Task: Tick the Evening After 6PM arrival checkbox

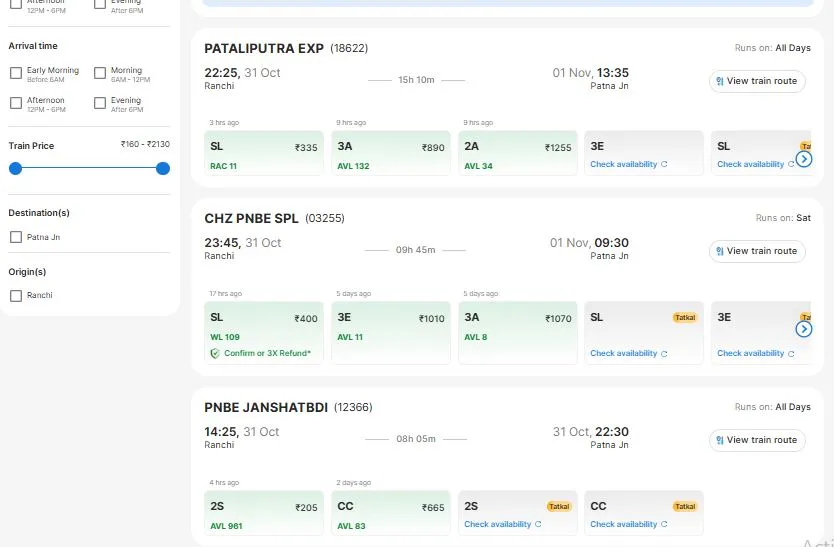Action: coord(100,103)
